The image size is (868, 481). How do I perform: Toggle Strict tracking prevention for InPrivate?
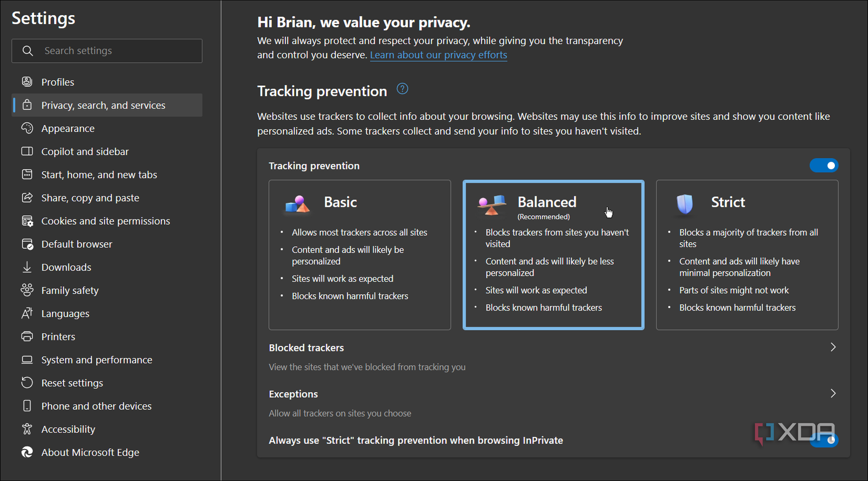[824, 440]
